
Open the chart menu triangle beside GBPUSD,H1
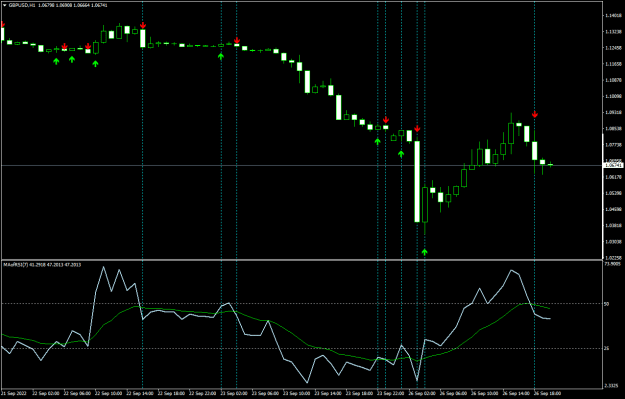click(x=5, y=5)
